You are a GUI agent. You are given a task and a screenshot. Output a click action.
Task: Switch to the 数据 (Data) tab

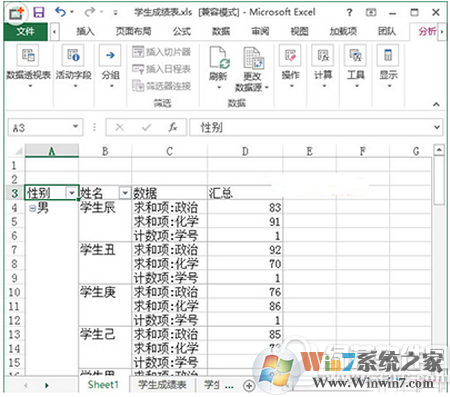[x=221, y=31]
